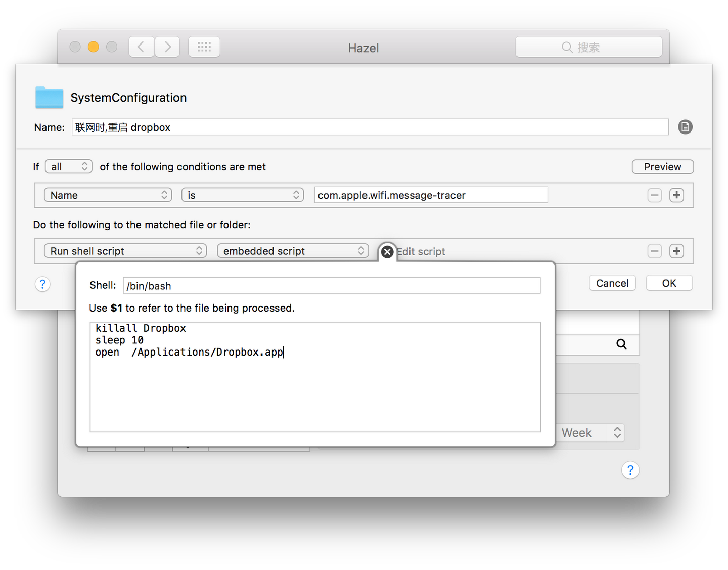Viewport: 728px width, 570px height.
Task: Open the 'all' conditions match dropdown
Action: 69,167
